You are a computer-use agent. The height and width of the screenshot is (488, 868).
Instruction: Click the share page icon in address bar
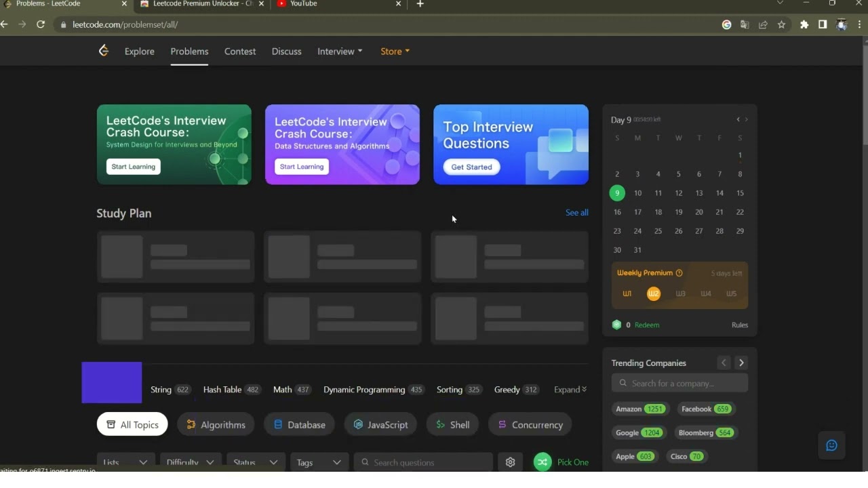(x=763, y=24)
